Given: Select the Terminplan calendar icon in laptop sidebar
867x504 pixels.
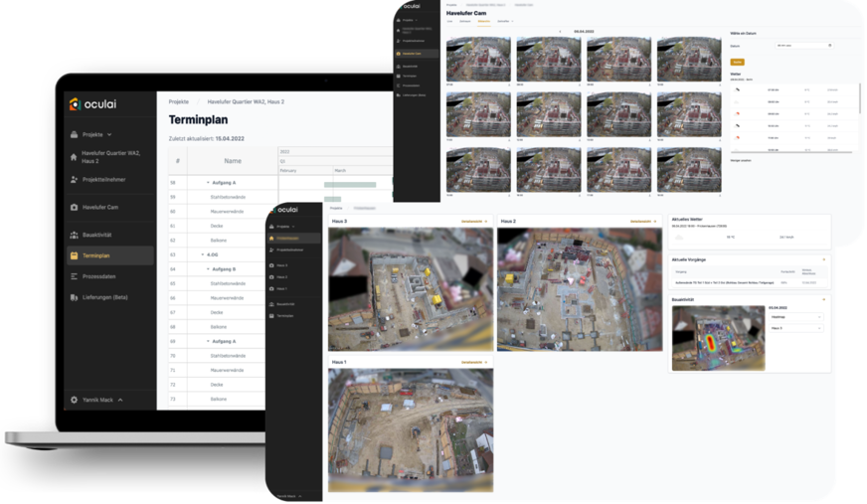Looking at the screenshot, I should click(75, 255).
